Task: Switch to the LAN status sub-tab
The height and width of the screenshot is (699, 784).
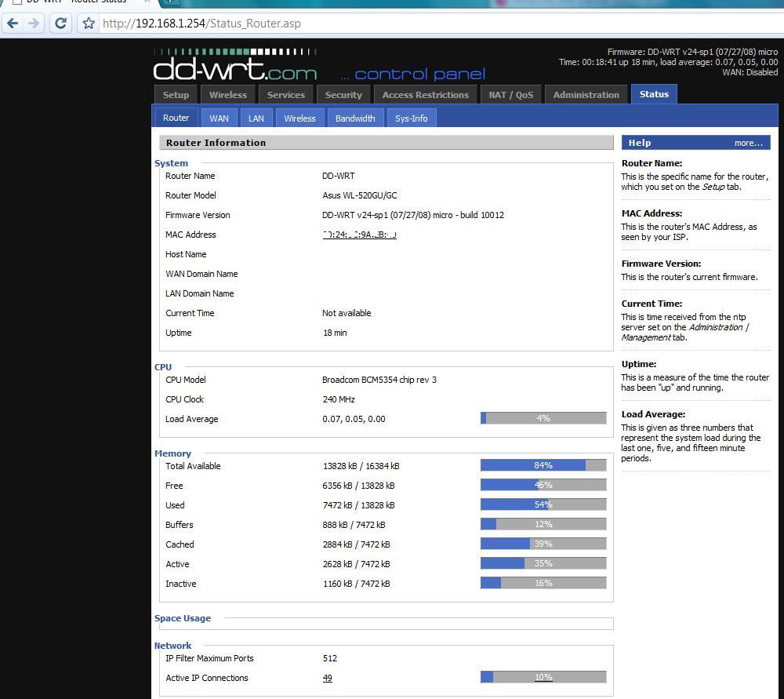Action: tap(256, 118)
